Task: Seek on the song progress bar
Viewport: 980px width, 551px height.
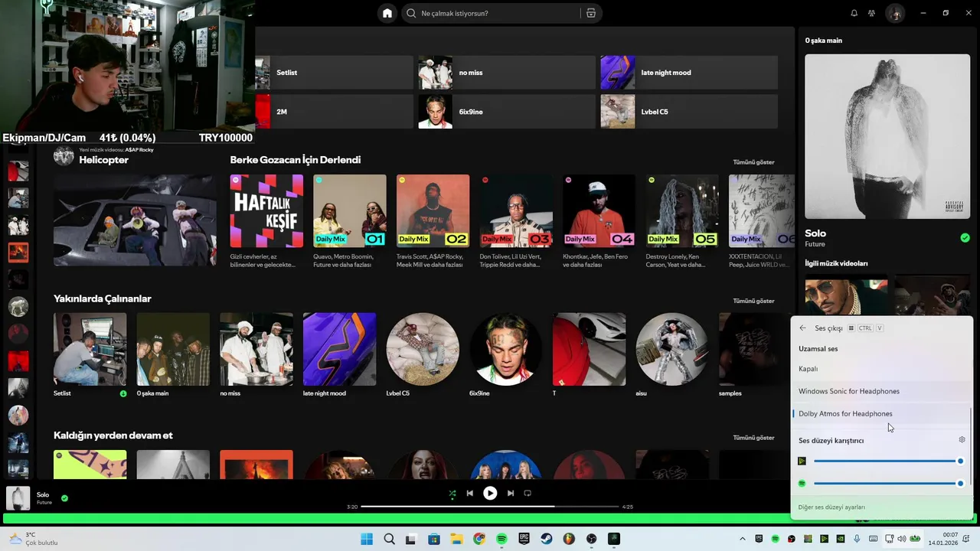Action: (x=490, y=507)
